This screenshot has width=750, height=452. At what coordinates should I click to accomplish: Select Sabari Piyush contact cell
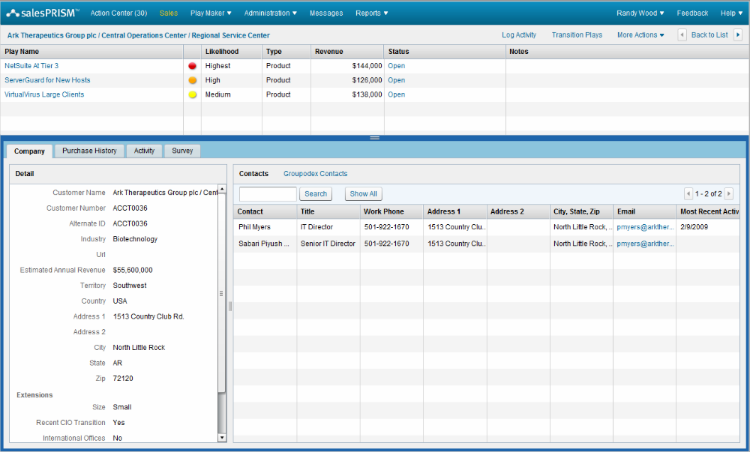pos(265,244)
